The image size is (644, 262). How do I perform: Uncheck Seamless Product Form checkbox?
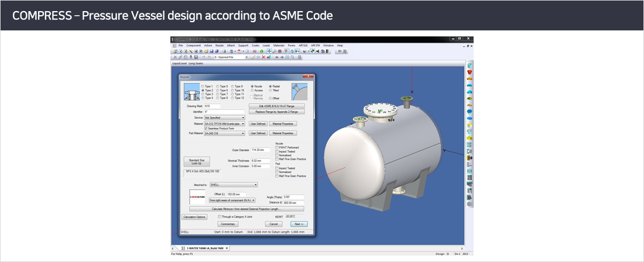click(x=205, y=128)
